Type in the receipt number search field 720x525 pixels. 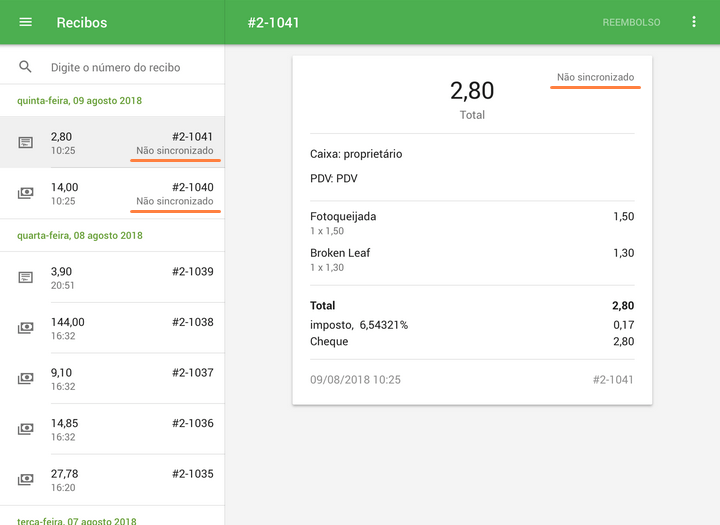click(x=130, y=67)
